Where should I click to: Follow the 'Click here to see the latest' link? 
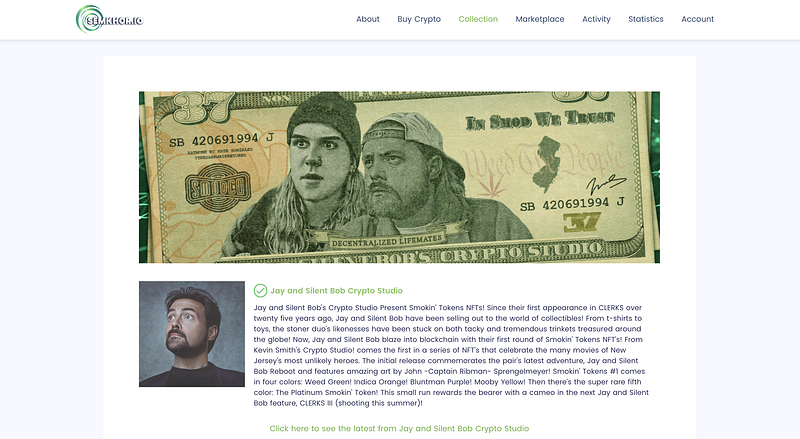coord(399,428)
